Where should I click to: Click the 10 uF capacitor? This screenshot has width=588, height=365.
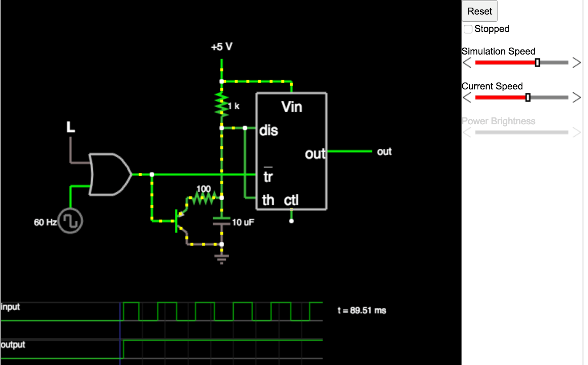(x=222, y=222)
